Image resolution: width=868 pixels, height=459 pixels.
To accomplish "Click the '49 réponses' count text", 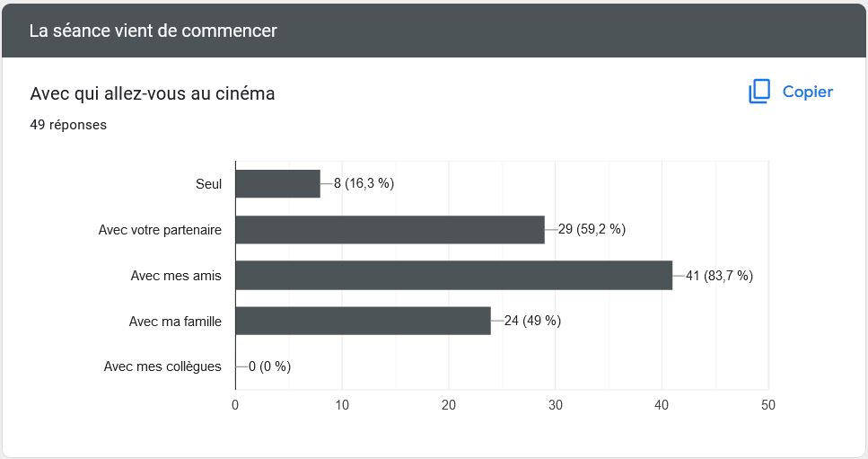I will point(68,125).
